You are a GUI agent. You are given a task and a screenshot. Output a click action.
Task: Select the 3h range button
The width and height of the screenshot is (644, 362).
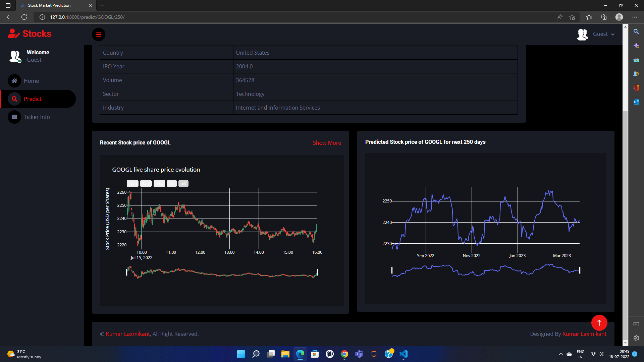pos(171,183)
